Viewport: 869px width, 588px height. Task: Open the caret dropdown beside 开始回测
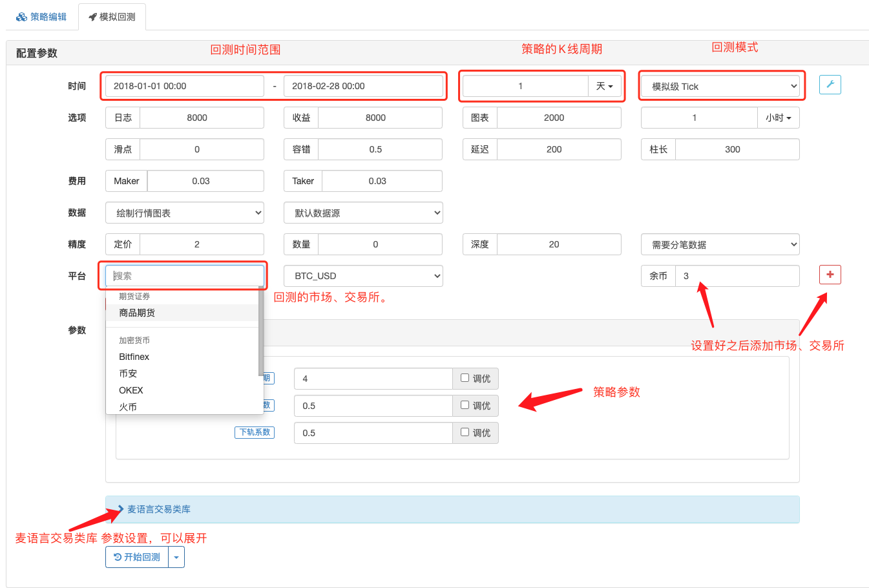click(x=176, y=557)
